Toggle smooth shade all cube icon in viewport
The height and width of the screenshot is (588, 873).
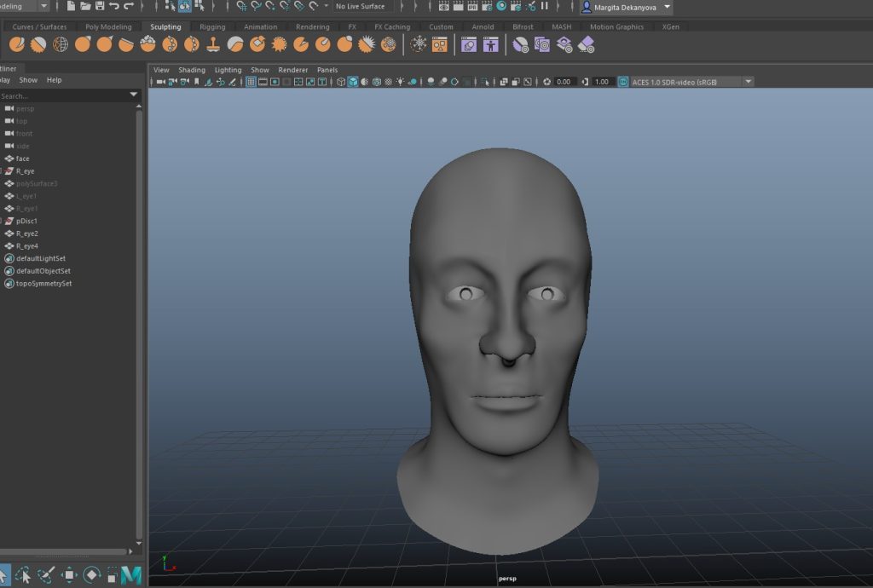(352, 82)
